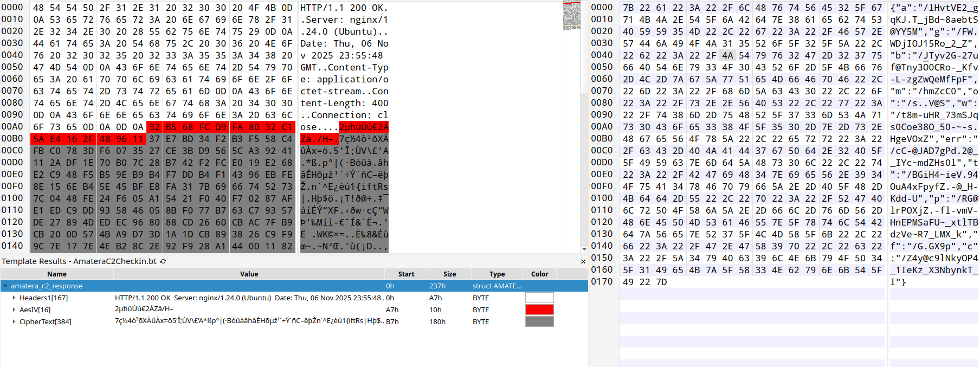This screenshot has width=980, height=367.
Task: Click decoded text '"b":"/JTyv2G-27u' in right pane
Action: point(934,55)
